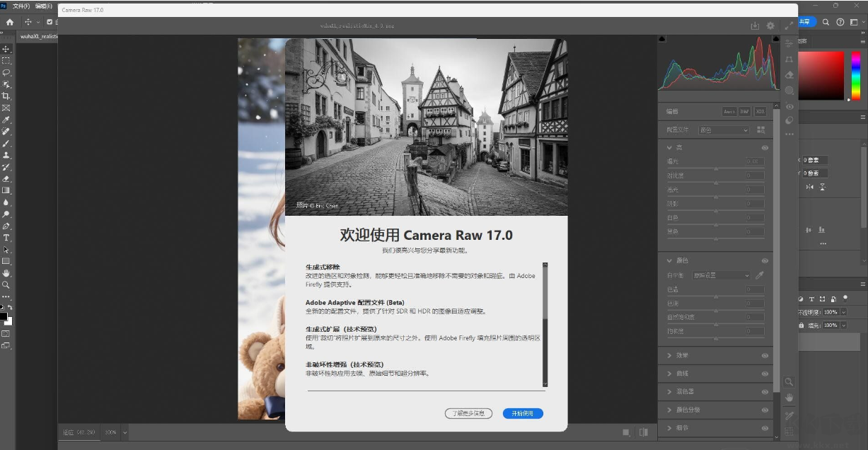Click the Camera Raw settings gear icon
The height and width of the screenshot is (450, 868).
pos(770,25)
